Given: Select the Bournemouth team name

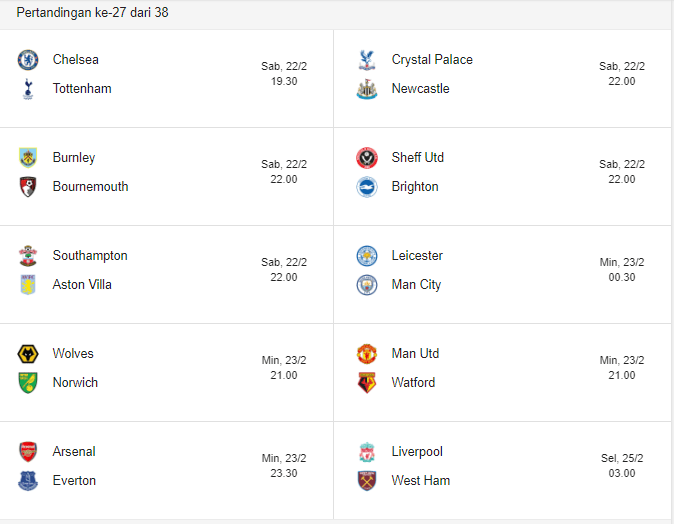Looking at the screenshot, I should 90,186.
